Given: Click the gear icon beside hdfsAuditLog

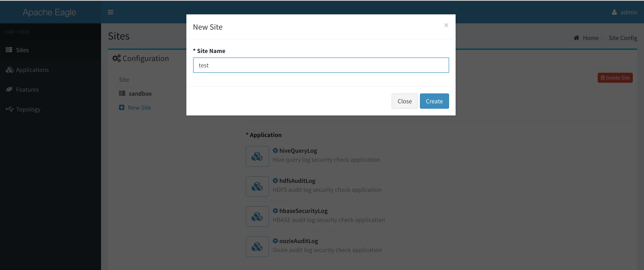Looking at the screenshot, I should pyautogui.click(x=275, y=181).
